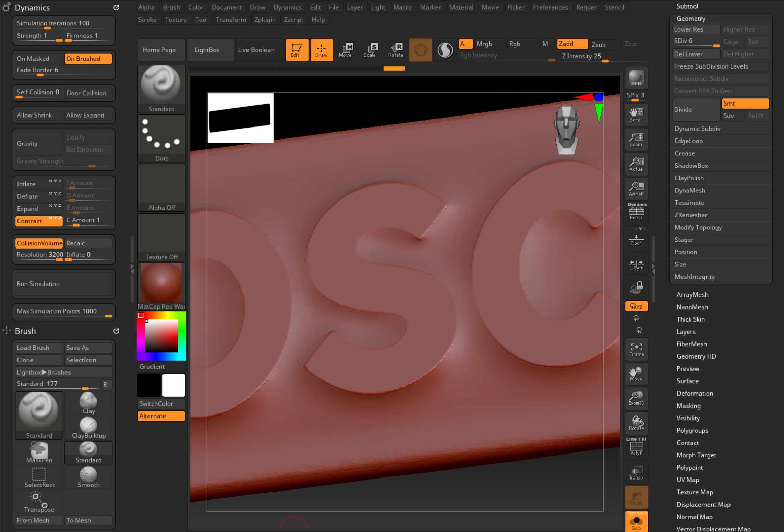The image size is (784, 532).
Task: Expand the Layers subpalette
Action: coord(686,331)
